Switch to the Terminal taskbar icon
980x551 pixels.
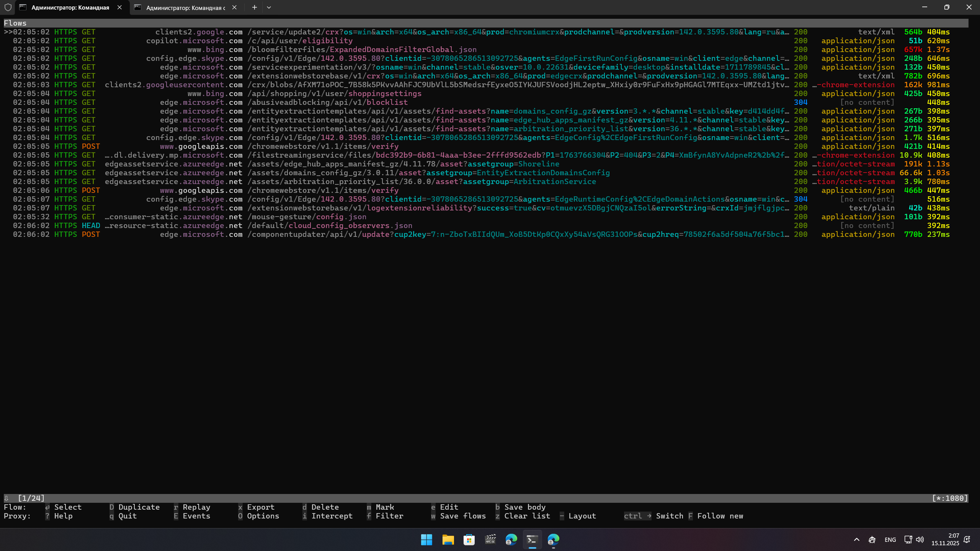pyautogui.click(x=532, y=540)
